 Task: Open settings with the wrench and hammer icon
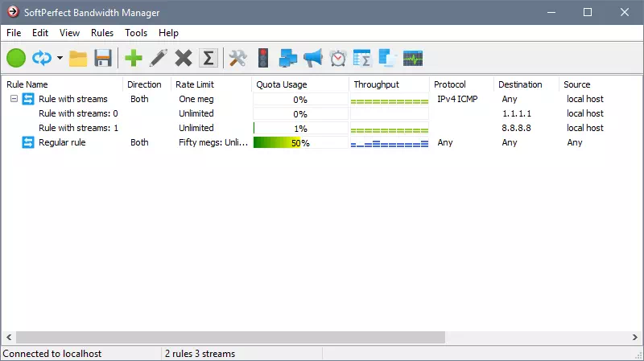[237, 58]
